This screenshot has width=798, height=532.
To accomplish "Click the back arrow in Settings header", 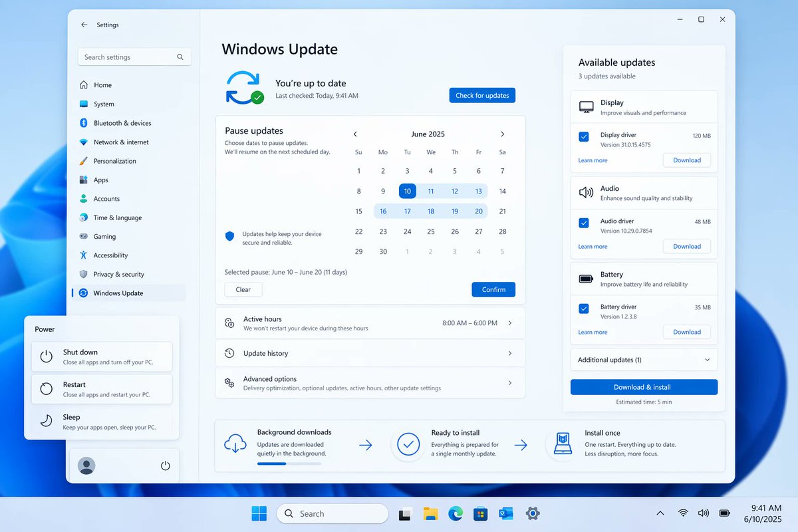I will coord(84,25).
